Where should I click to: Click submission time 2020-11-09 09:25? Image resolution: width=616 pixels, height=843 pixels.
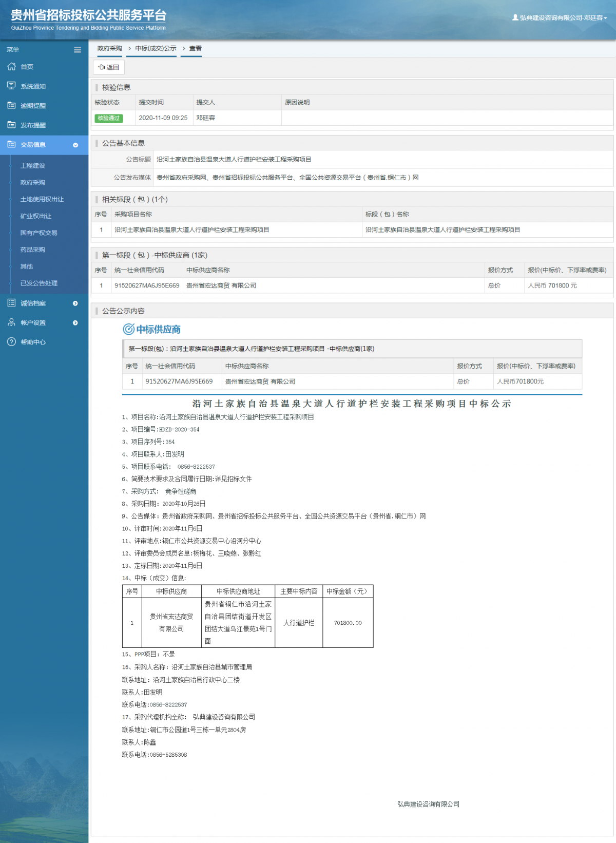[x=163, y=118]
